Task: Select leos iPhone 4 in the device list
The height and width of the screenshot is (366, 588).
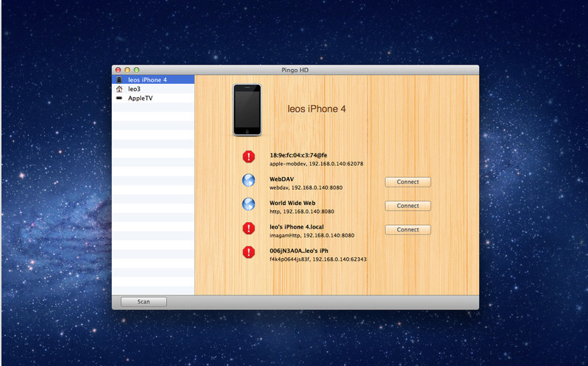Action: pyautogui.click(x=153, y=79)
